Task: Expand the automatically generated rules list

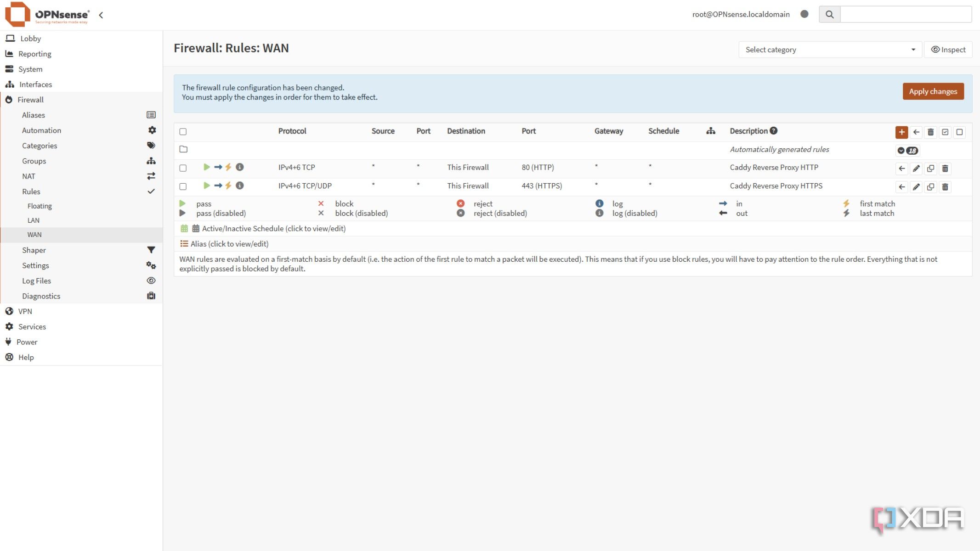Action: click(901, 151)
